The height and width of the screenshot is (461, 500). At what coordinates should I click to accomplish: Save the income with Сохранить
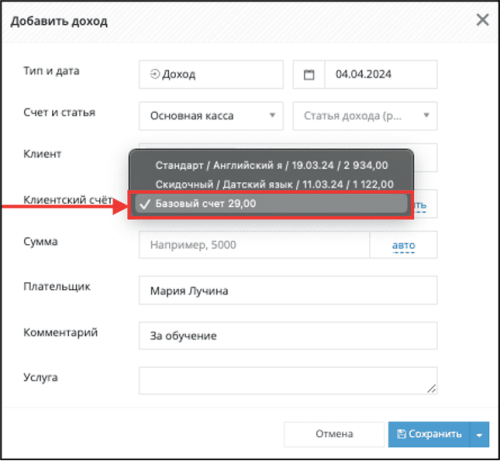429,434
